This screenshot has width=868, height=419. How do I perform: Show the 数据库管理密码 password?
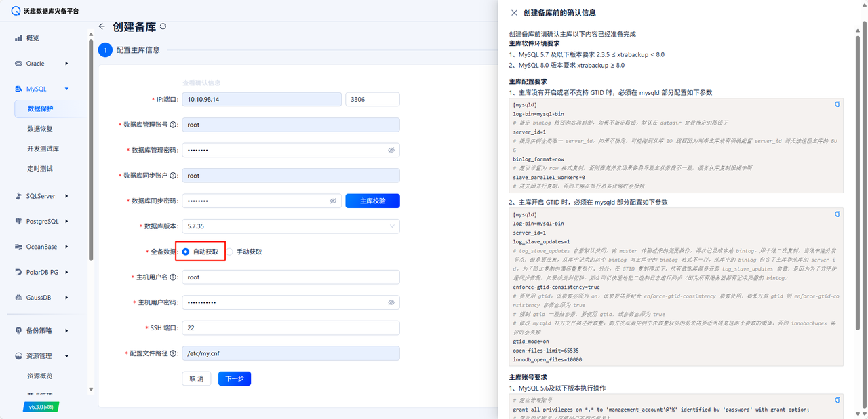pos(391,150)
